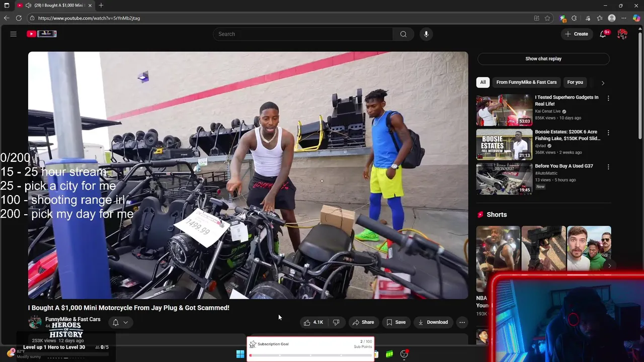
Task: Open Boosie Estates thumbnail 21:13
Action: tap(504, 144)
